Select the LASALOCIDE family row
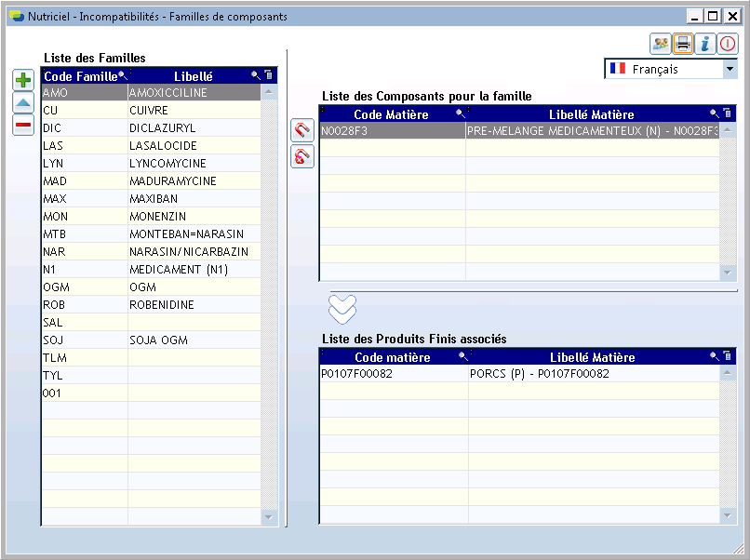Image resolution: width=750 pixels, height=560 pixels. [151, 145]
